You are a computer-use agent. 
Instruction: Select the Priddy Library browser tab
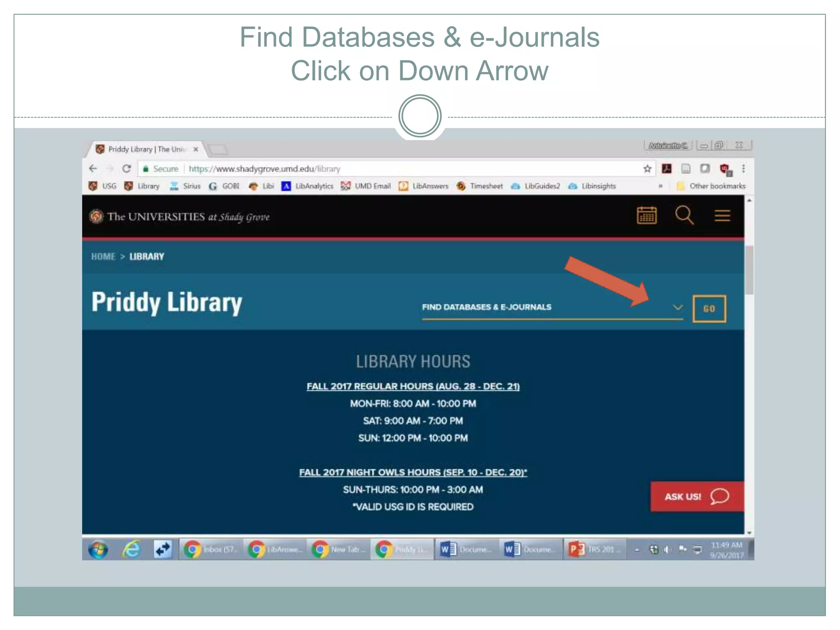pos(146,149)
